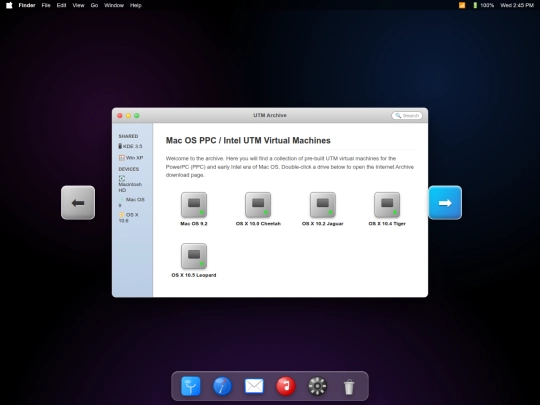
Task: Launch Safari from the Dock
Action: [222, 386]
